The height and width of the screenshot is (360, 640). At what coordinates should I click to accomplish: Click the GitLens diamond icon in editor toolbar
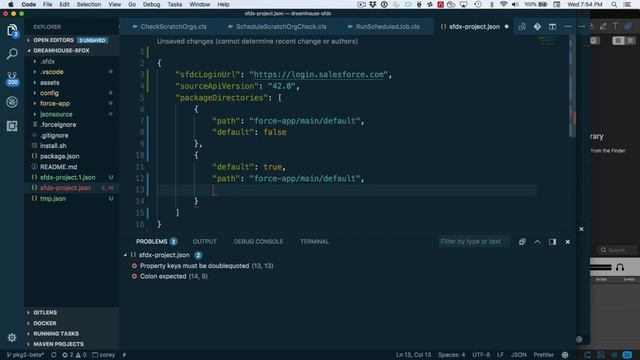point(537,27)
